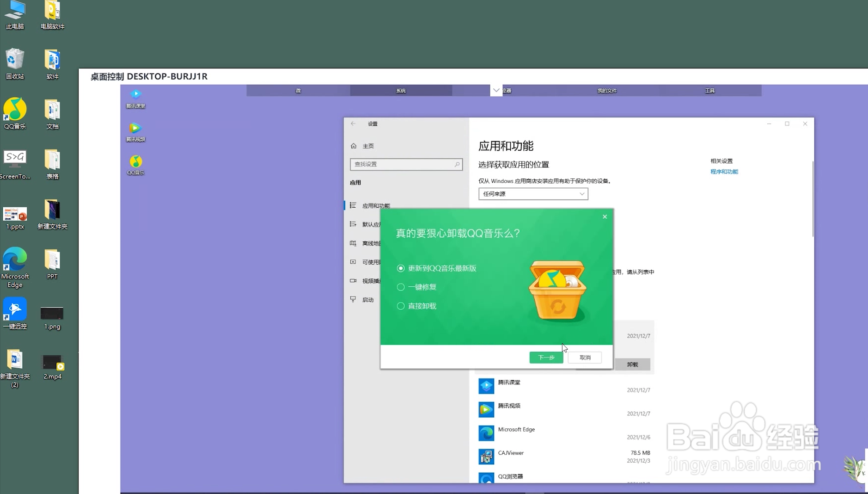The width and height of the screenshot is (868, 494).
Task: Select 腾讯视频 row in app list
Action: [565, 409]
